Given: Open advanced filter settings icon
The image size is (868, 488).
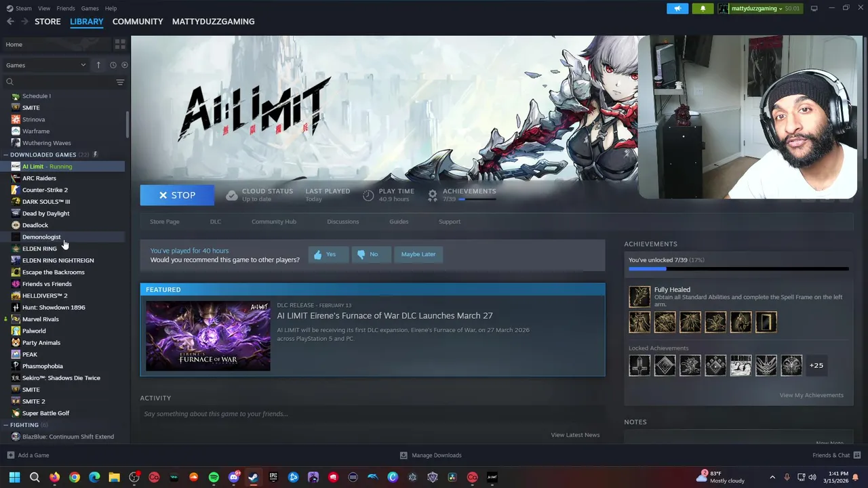Looking at the screenshot, I should pyautogui.click(x=120, y=82).
